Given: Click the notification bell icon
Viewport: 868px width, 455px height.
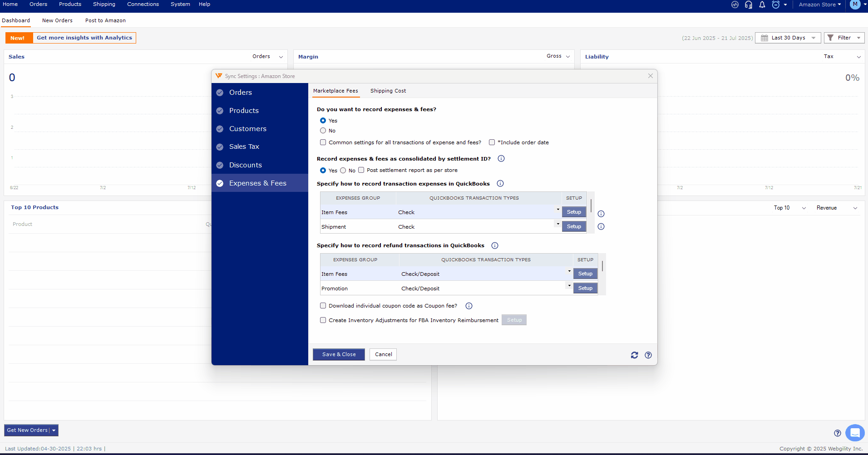Looking at the screenshot, I should [762, 5].
